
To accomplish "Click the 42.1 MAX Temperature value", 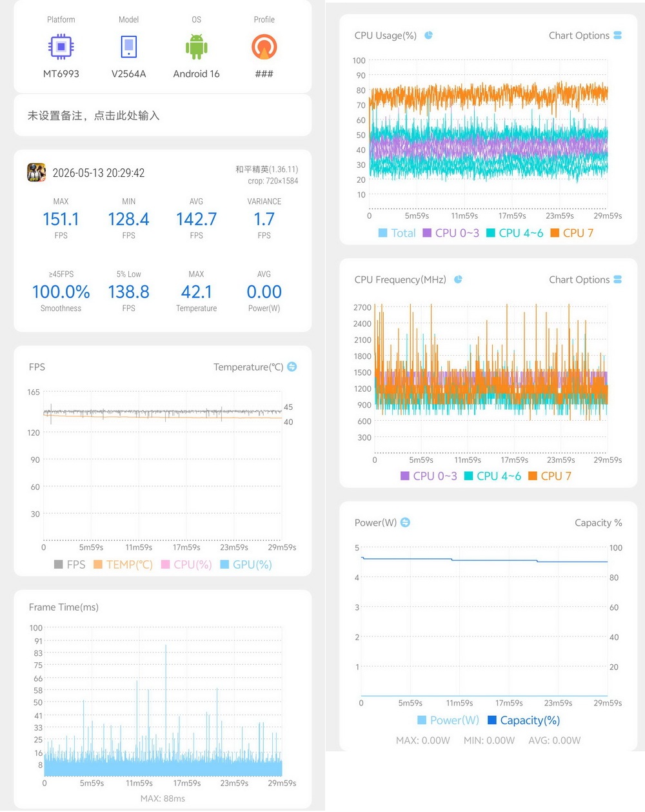I will pos(196,292).
